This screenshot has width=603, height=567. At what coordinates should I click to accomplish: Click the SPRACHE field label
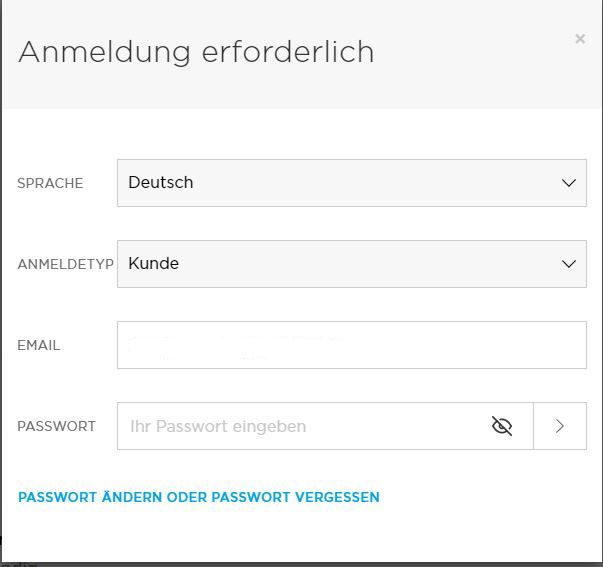pyautogui.click(x=50, y=183)
